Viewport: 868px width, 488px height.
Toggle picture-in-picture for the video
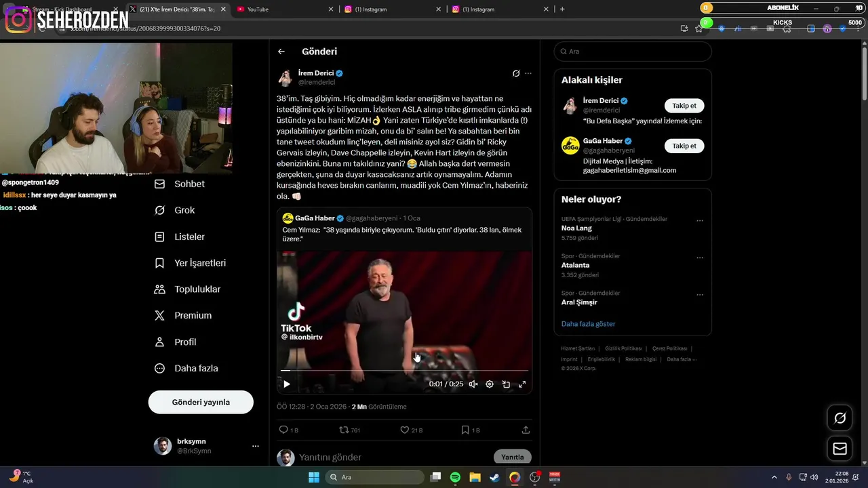506,384
